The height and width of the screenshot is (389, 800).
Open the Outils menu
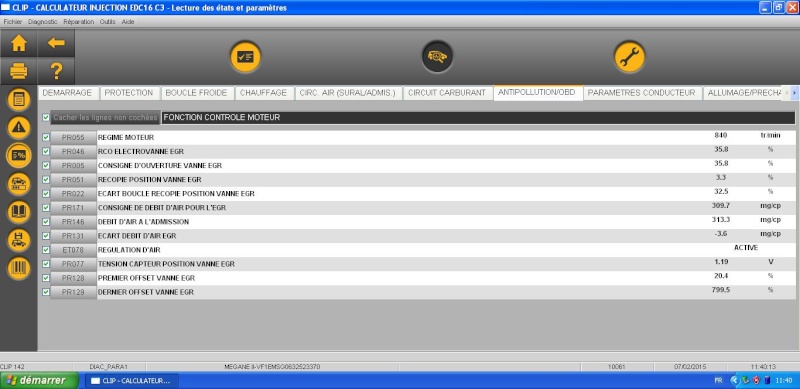point(108,22)
